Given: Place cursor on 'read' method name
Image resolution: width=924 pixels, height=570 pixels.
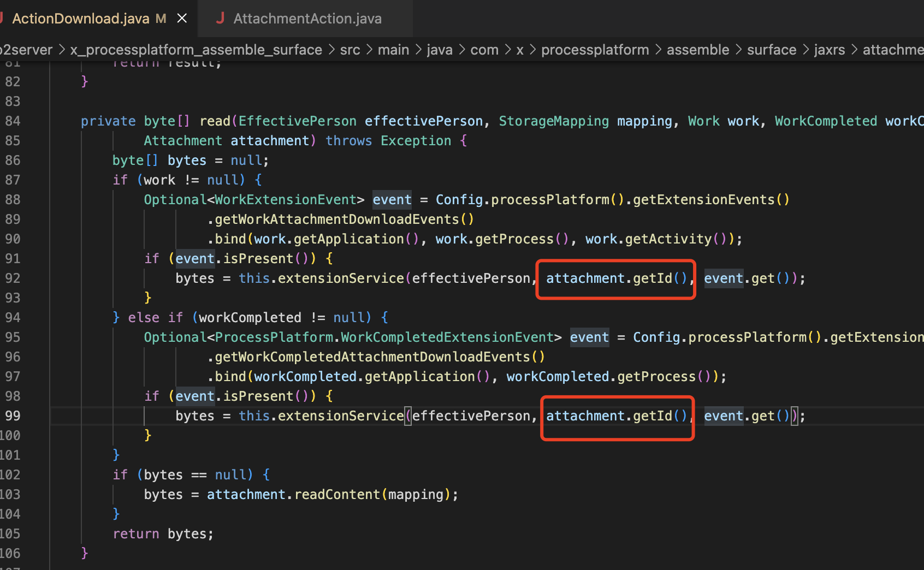Looking at the screenshot, I should 215,121.
